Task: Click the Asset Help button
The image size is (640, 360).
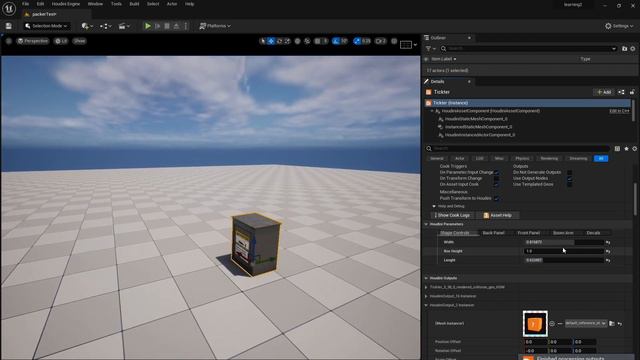Action: point(498,215)
